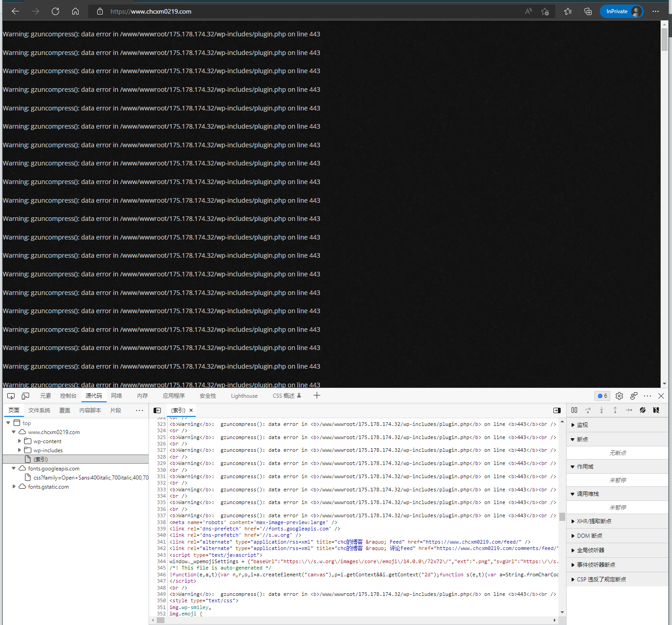Open browser Settings and more menu
672x625 pixels.
656,11
